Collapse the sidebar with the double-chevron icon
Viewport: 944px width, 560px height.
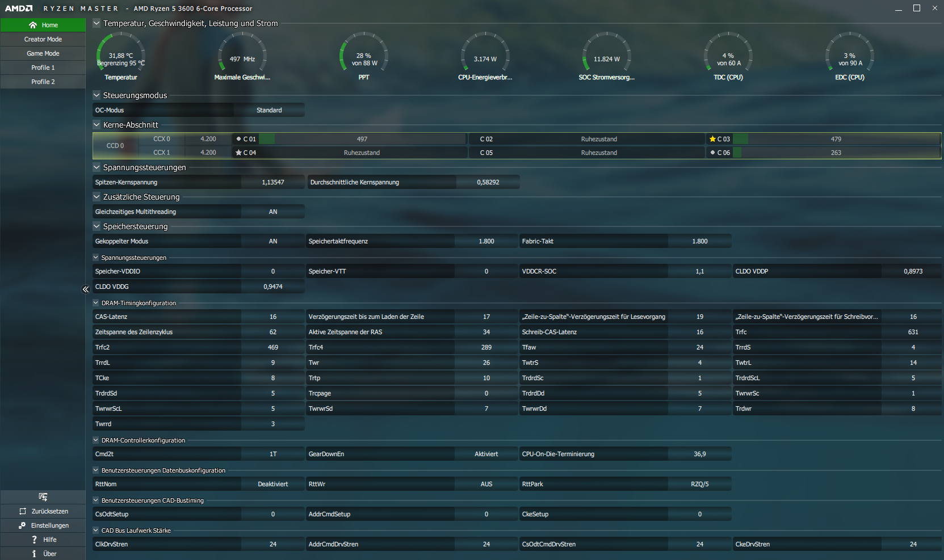pos(86,289)
